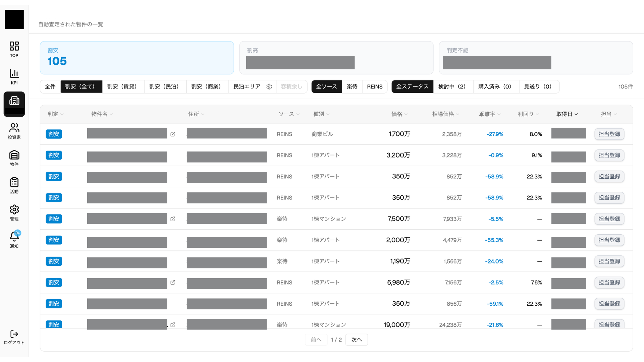Toggle source filter 楽待
Screen dimensions: 644x362
point(352,86)
